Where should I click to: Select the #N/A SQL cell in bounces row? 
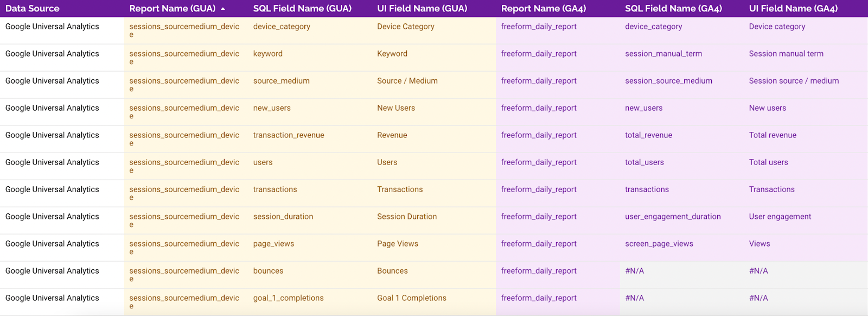point(635,271)
